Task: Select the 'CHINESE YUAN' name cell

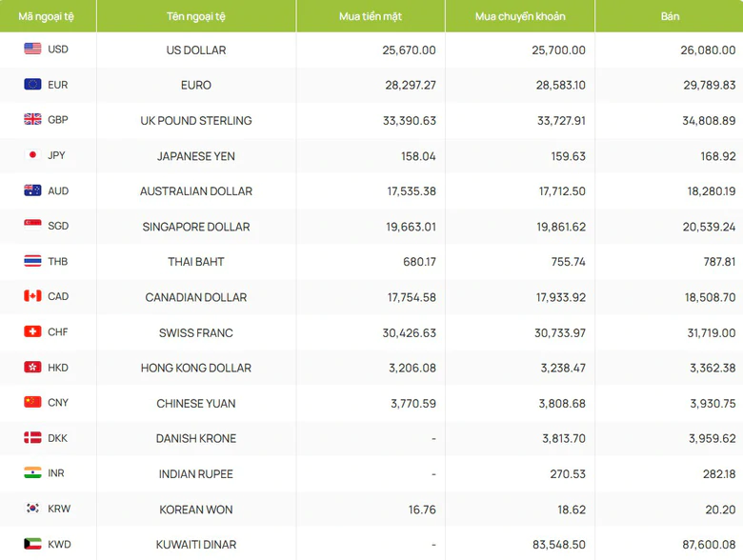Action: [196, 404]
